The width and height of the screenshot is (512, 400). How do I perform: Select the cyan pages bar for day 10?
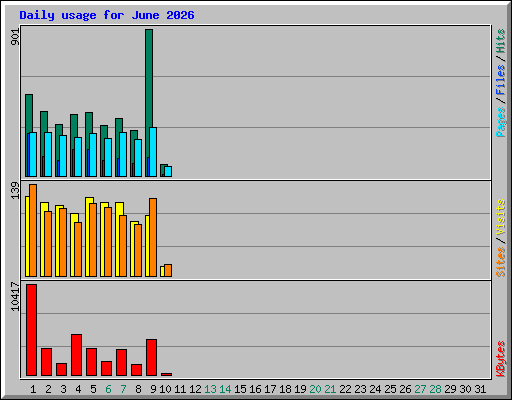point(168,171)
